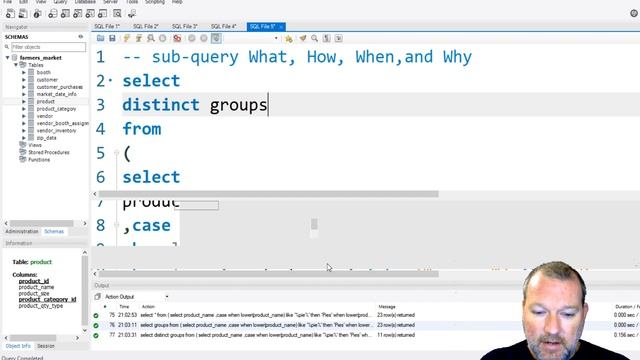Screen dimensions: 640x360
Task: Expand the vendor_inventory table node
Action: (x=24, y=131)
